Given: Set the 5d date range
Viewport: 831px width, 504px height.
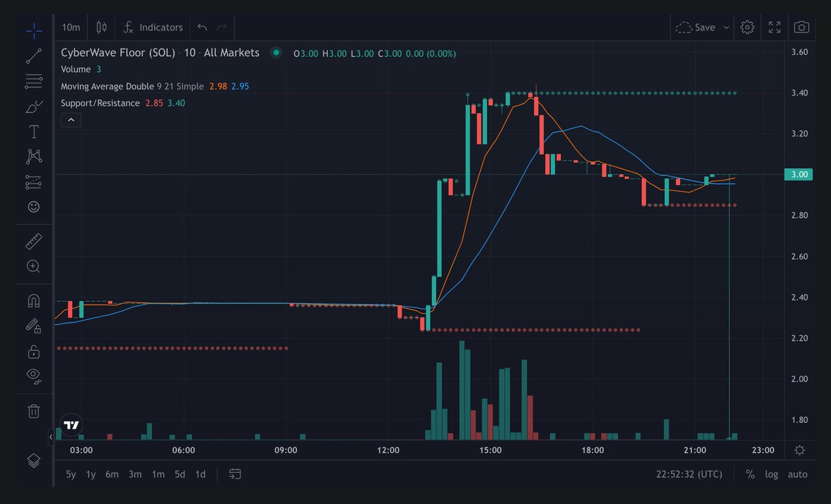Looking at the screenshot, I should point(180,474).
